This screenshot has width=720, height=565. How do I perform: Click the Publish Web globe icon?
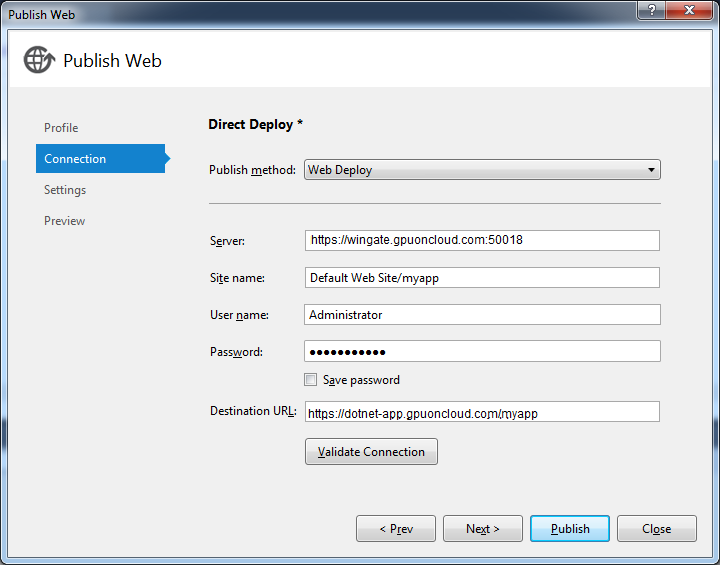click(39, 60)
